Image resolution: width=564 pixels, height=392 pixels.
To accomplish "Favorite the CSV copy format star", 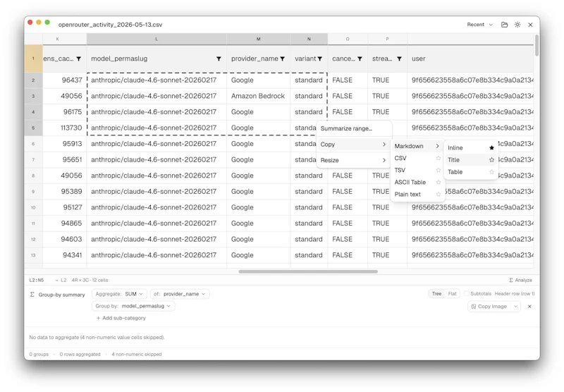I will 438,158.
